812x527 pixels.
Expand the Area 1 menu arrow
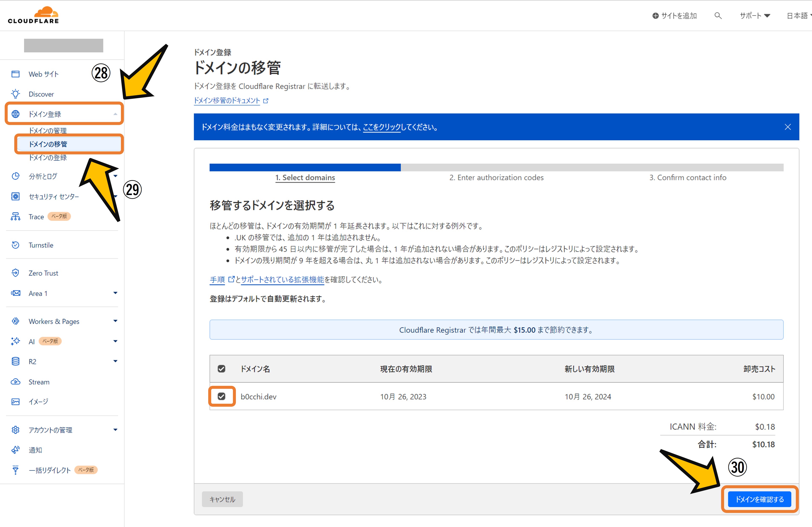click(x=115, y=293)
